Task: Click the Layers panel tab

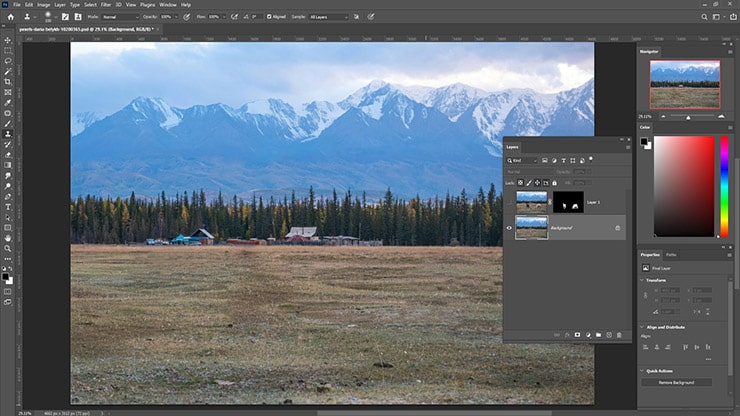Action: pos(512,147)
